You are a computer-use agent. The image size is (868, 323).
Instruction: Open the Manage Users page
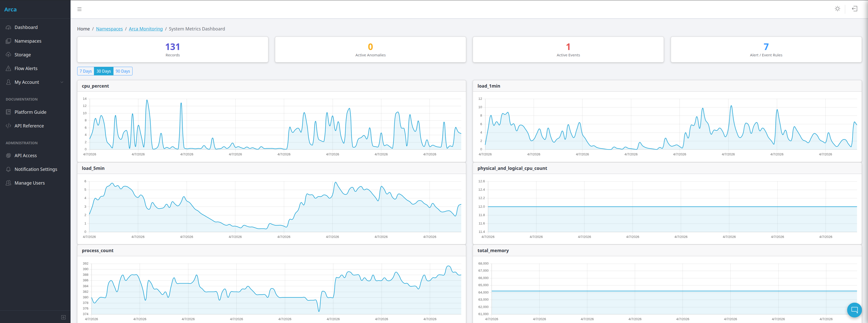click(29, 183)
